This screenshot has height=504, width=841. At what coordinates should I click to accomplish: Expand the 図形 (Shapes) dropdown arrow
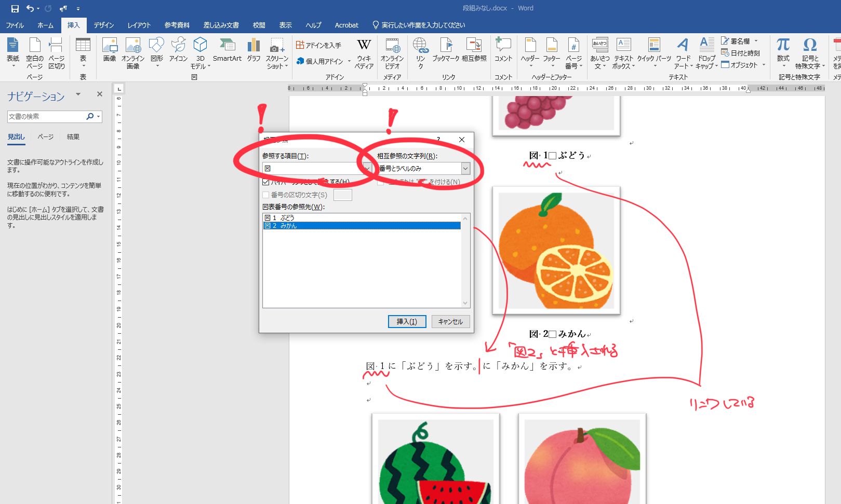tap(156, 65)
